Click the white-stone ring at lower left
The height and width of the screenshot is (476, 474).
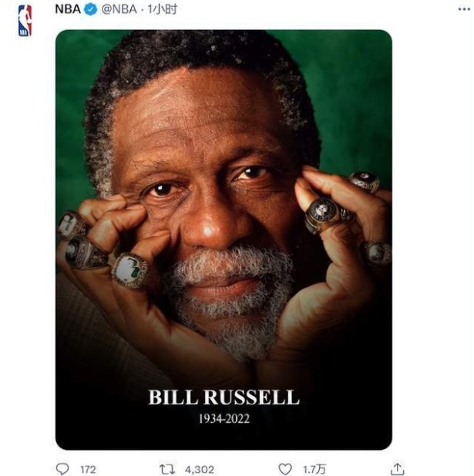point(129,270)
